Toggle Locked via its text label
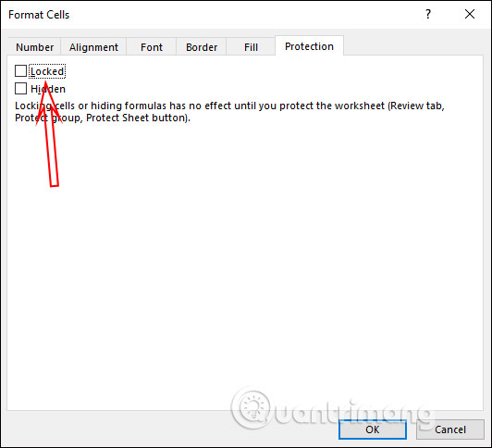The image size is (492, 448). (x=47, y=71)
